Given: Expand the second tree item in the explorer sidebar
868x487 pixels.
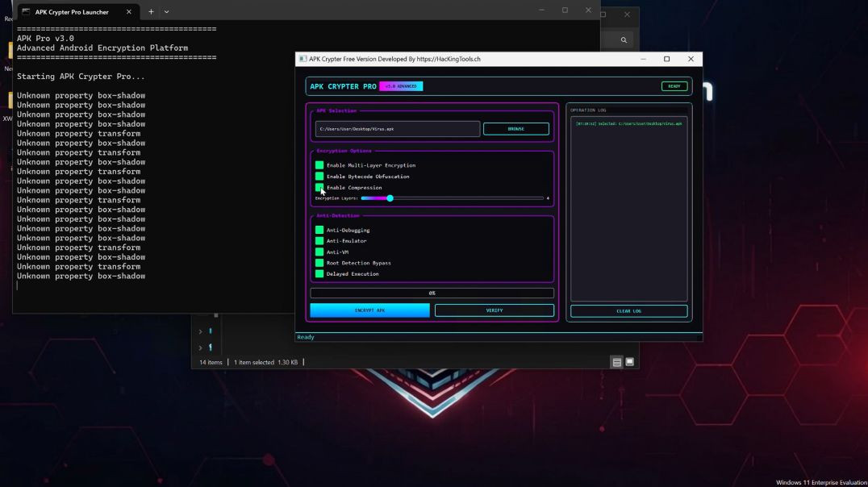Looking at the screenshot, I should [x=200, y=348].
